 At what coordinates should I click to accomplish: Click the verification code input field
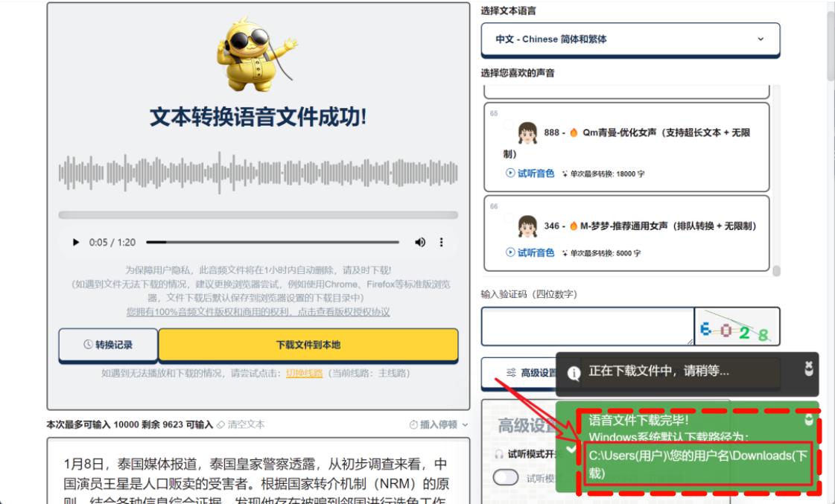coord(588,326)
